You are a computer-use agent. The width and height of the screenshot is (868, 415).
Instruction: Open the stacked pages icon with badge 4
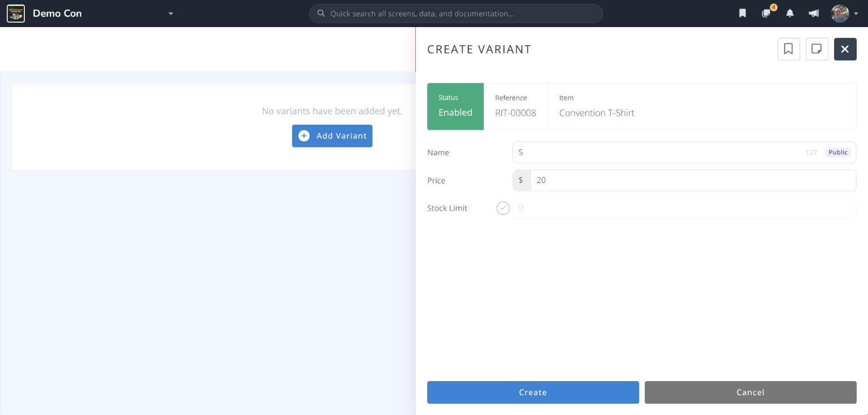(x=766, y=13)
